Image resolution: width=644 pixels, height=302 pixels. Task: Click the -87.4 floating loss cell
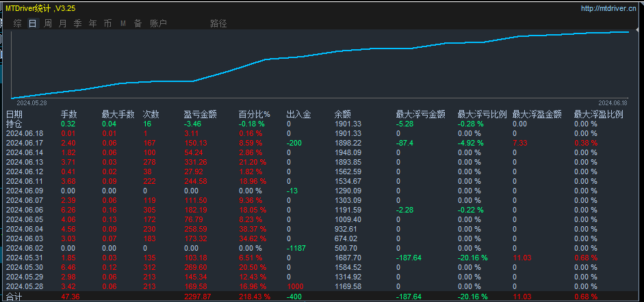tap(404, 143)
